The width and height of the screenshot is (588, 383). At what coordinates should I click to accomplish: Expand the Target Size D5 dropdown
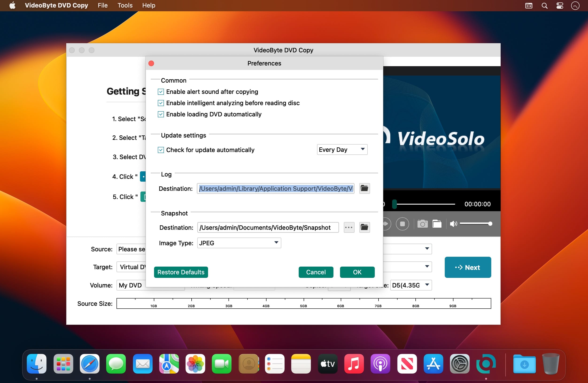(x=411, y=285)
